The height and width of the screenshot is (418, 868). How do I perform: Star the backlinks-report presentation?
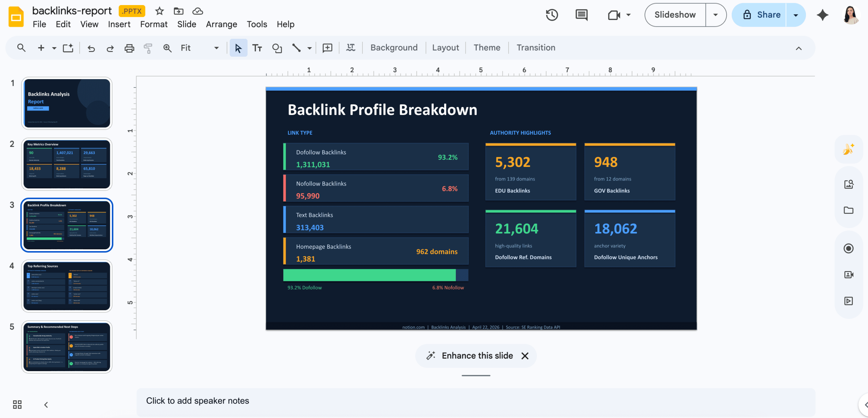pyautogui.click(x=159, y=11)
